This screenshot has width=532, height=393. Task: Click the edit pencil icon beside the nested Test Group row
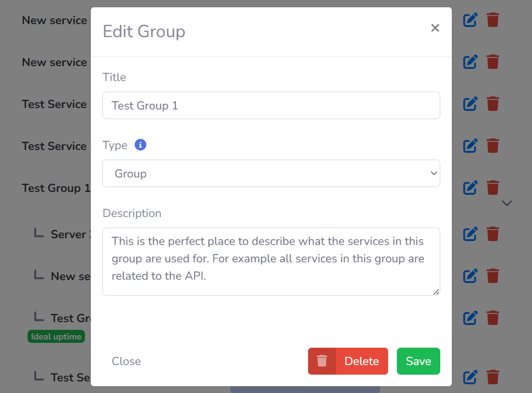pyautogui.click(x=470, y=317)
